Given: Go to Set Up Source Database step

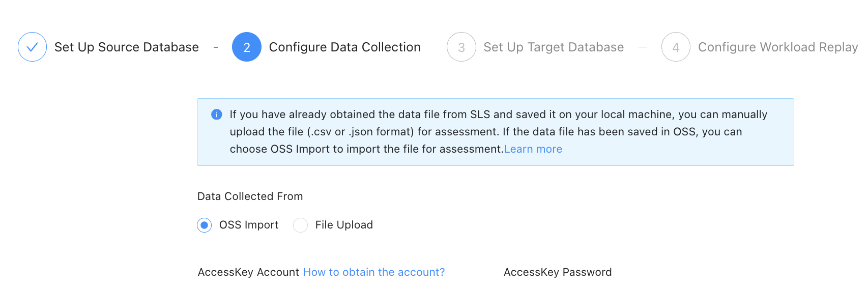Looking at the screenshot, I should (x=127, y=47).
